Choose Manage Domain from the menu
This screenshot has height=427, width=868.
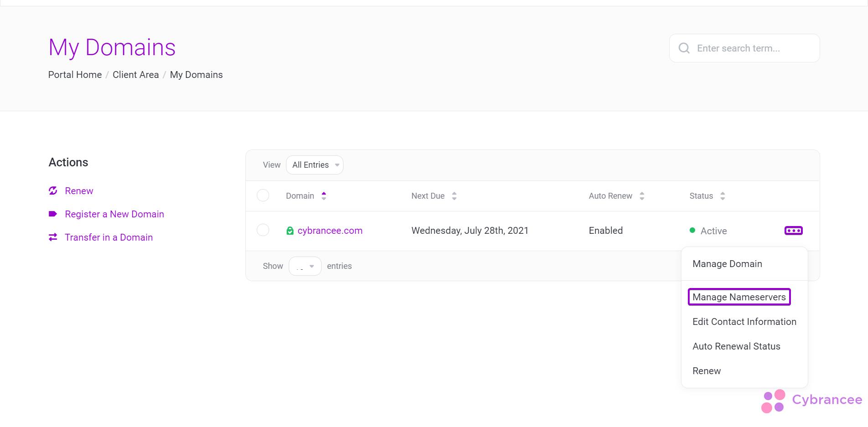point(727,264)
